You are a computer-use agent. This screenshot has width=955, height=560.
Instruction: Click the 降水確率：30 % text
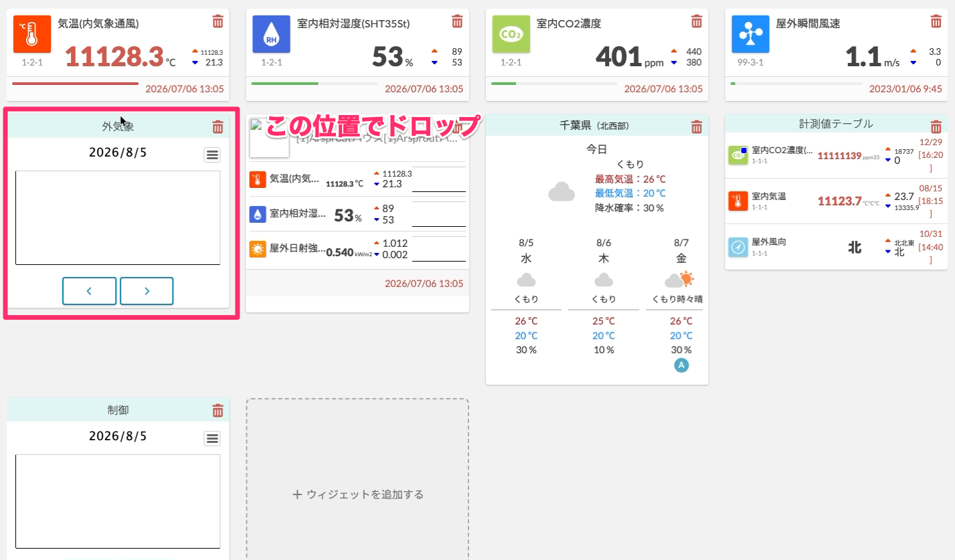click(629, 208)
